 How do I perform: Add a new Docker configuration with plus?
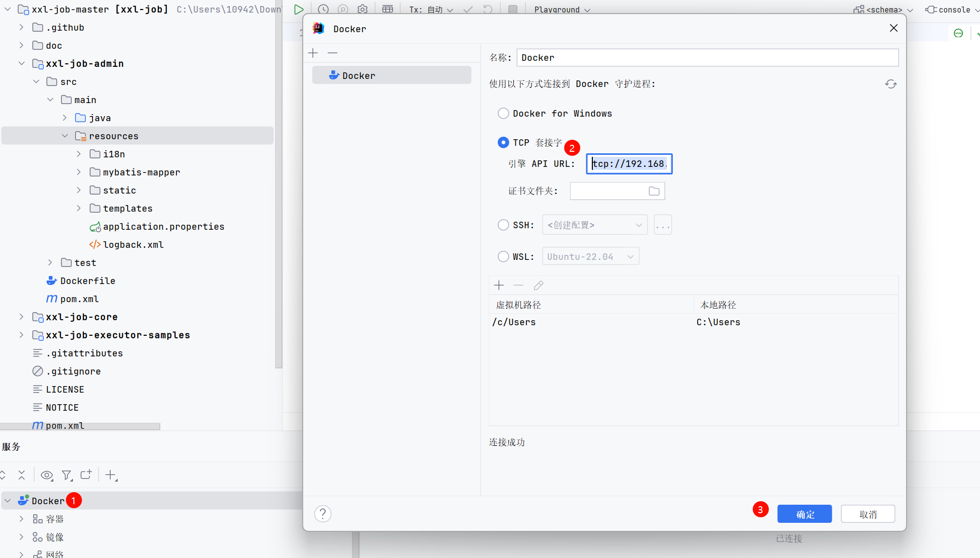(x=313, y=53)
